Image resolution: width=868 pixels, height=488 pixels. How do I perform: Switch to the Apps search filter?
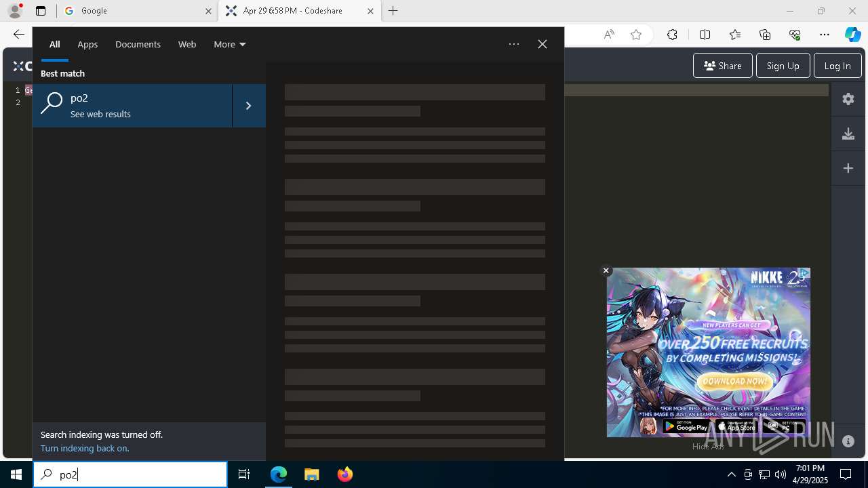coord(87,44)
